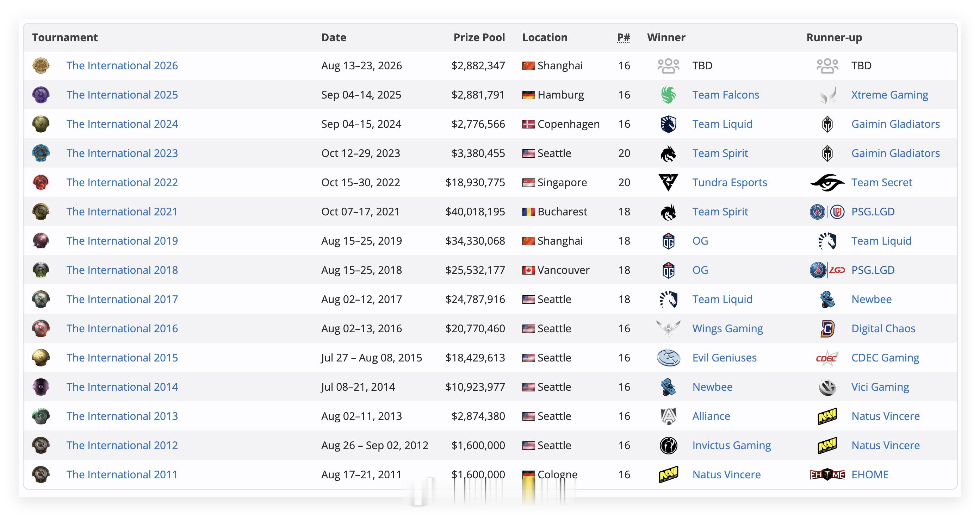Select the $34,330,068 prize pool cell
The height and width of the screenshot is (516, 980).
tap(475, 241)
